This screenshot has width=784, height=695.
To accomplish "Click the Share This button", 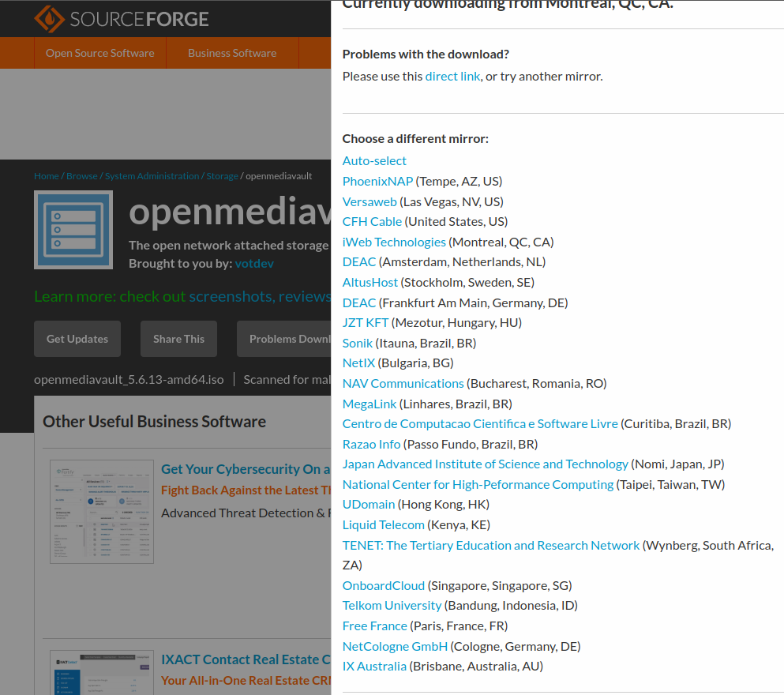I will click(x=178, y=338).
